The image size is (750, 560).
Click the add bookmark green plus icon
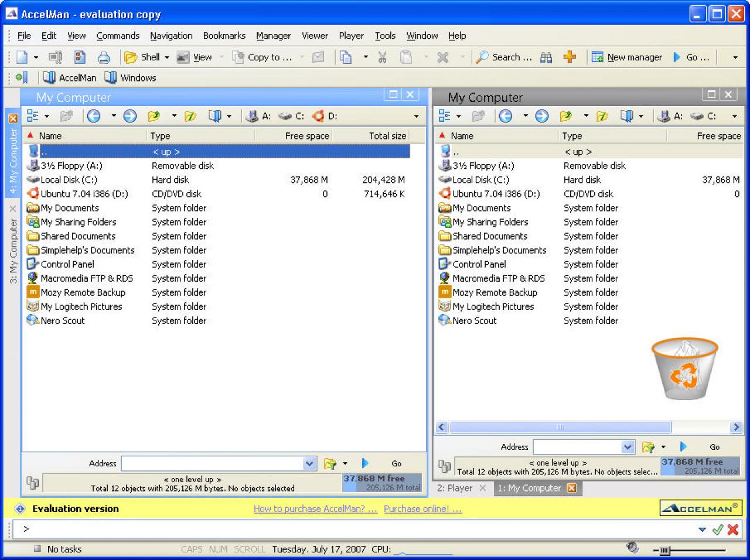click(x=22, y=77)
